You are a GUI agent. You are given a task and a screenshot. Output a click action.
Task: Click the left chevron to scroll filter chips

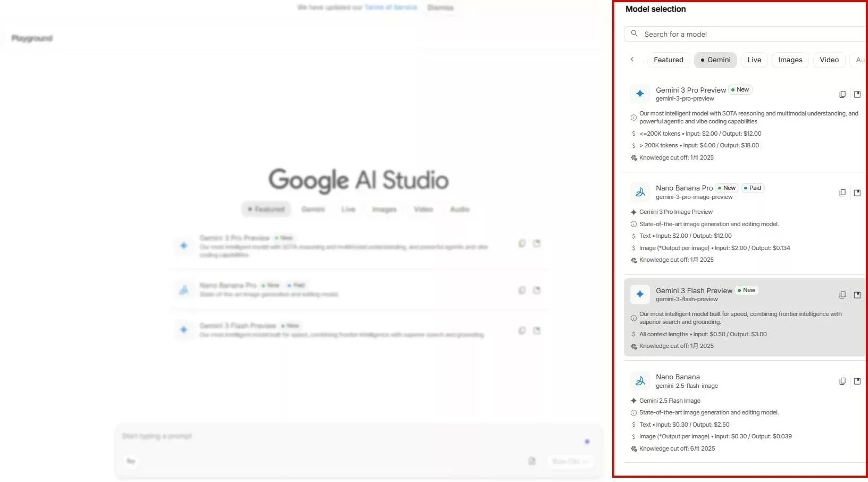(632, 60)
